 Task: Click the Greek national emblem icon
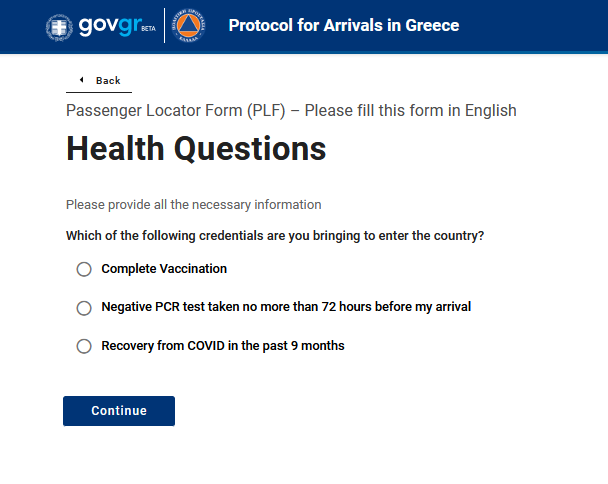tap(59, 26)
